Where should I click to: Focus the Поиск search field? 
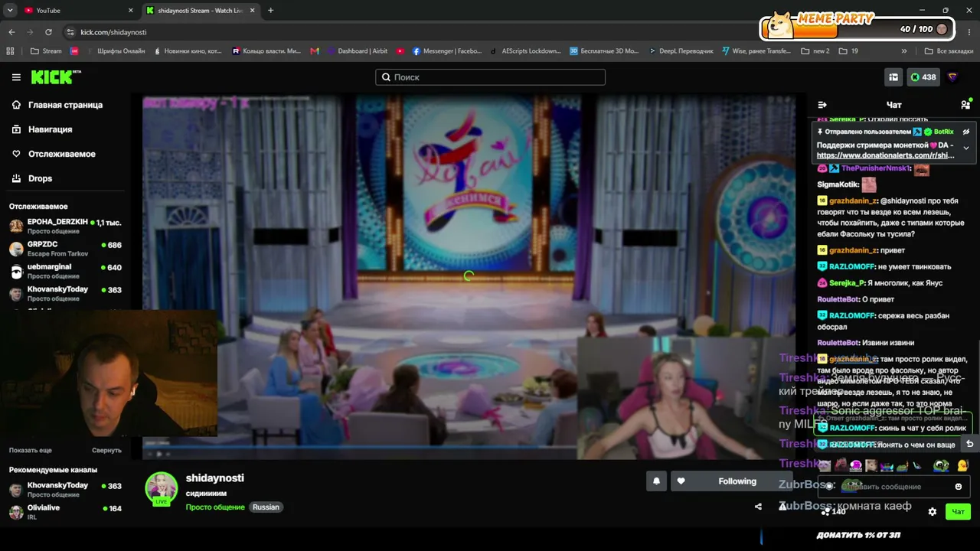[490, 77]
